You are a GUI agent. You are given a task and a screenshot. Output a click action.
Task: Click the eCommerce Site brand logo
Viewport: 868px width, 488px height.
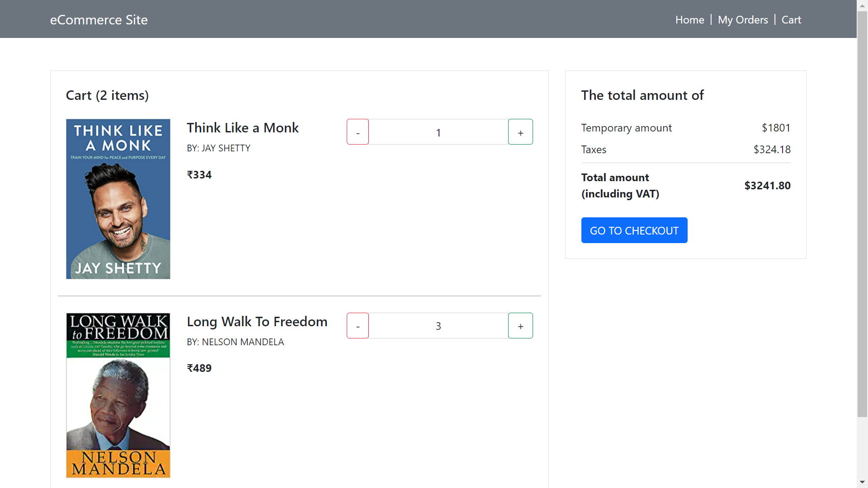(99, 20)
